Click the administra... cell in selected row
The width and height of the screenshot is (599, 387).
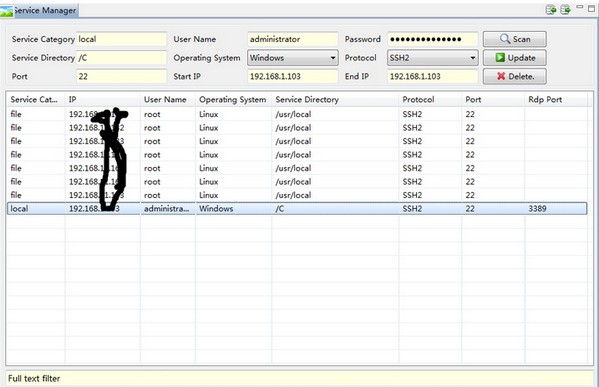click(168, 209)
